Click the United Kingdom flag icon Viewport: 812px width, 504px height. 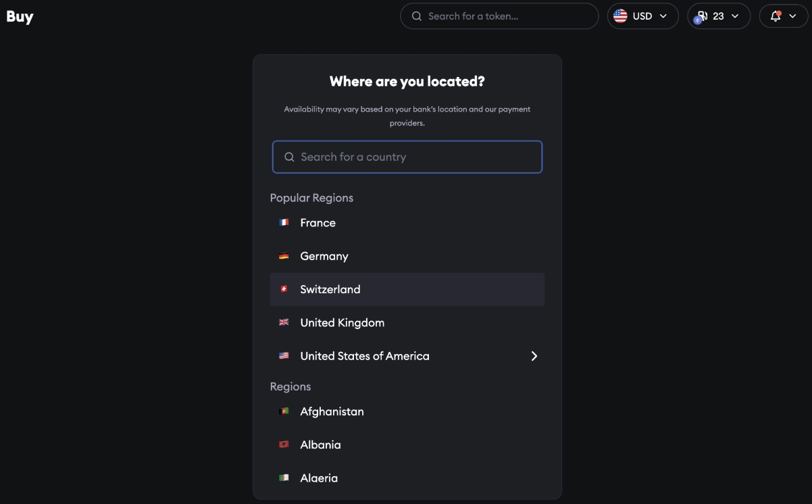click(284, 322)
